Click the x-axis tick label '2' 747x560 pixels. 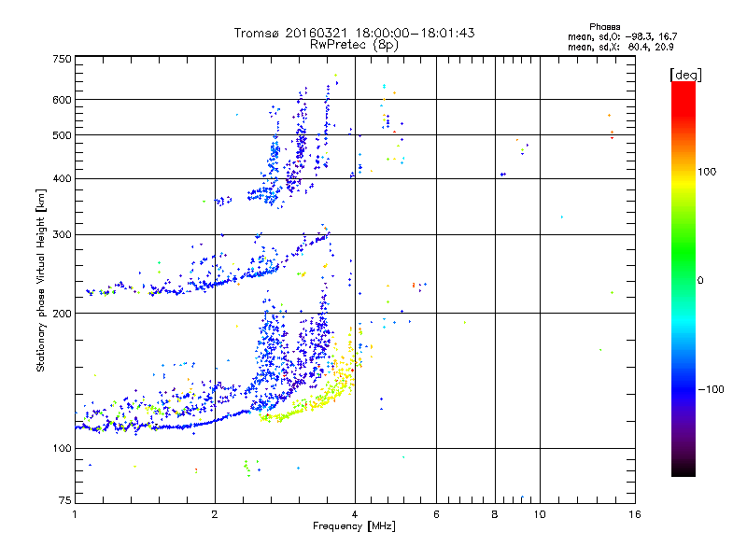click(x=215, y=514)
